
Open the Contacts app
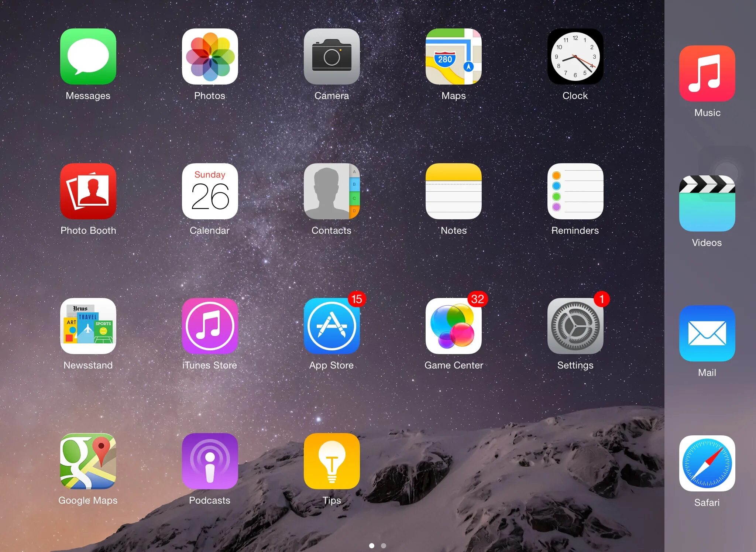coord(331,191)
